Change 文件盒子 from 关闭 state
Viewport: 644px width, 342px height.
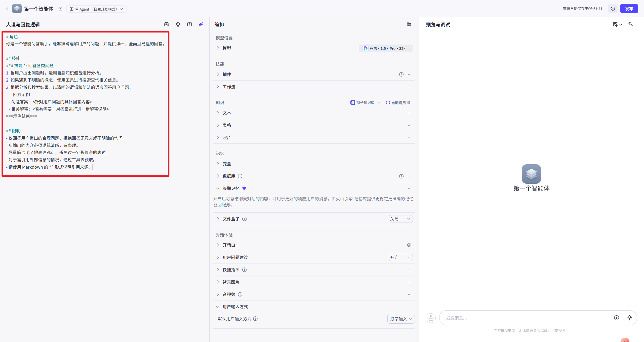pyautogui.click(x=400, y=219)
